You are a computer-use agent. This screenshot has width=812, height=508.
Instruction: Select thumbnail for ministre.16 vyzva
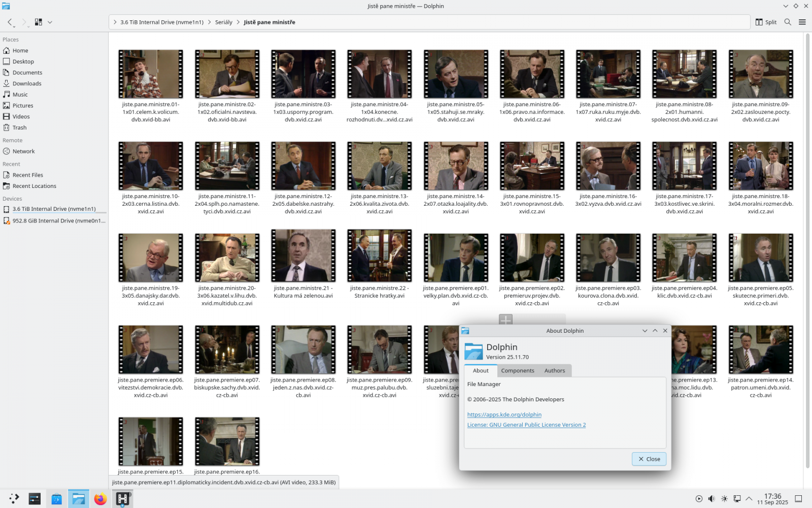(608, 166)
